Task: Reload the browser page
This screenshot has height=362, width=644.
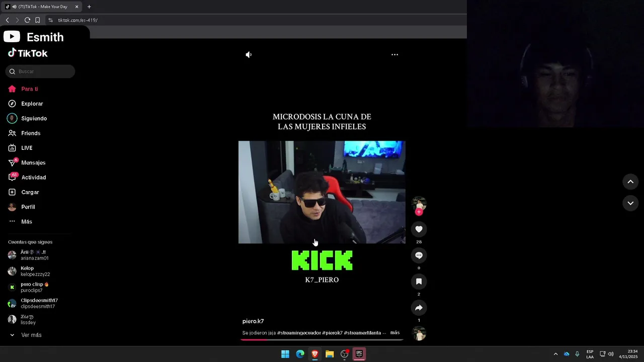Action: pyautogui.click(x=27, y=20)
